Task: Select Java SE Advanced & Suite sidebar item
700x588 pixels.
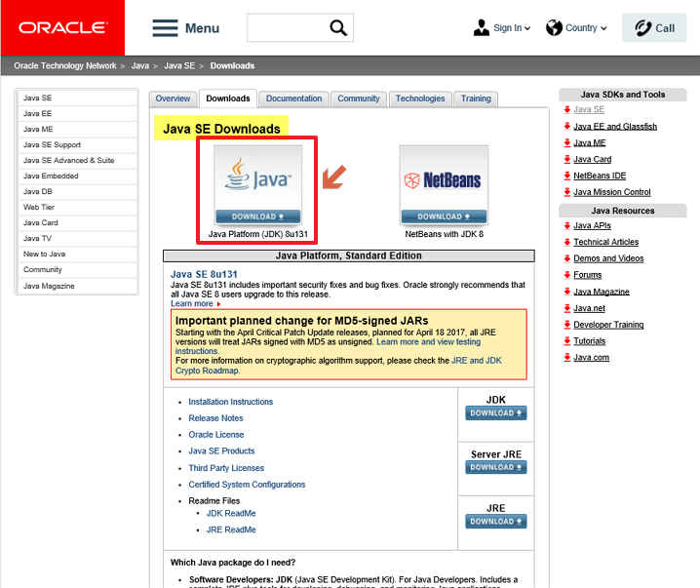Action: point(77,161)
